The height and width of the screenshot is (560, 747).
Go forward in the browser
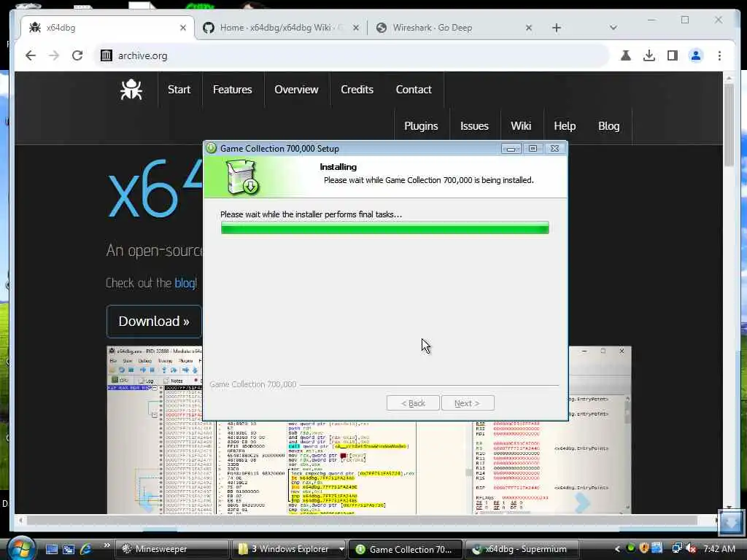coord(54,55)
